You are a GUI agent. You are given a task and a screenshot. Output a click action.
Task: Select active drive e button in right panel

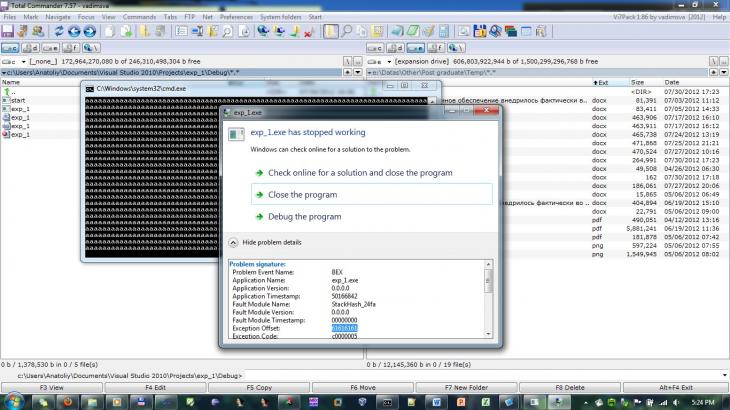[416, 48]
